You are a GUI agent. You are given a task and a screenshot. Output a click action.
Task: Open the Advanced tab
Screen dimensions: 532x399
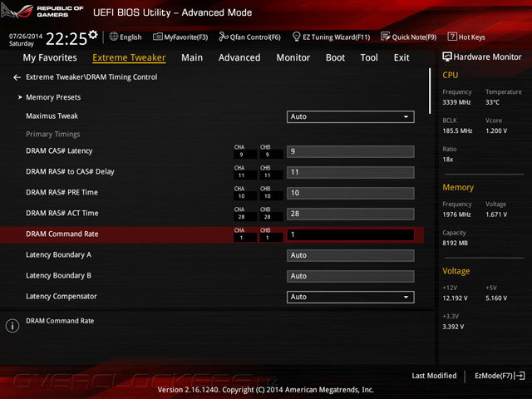click(x=239, y=57)
